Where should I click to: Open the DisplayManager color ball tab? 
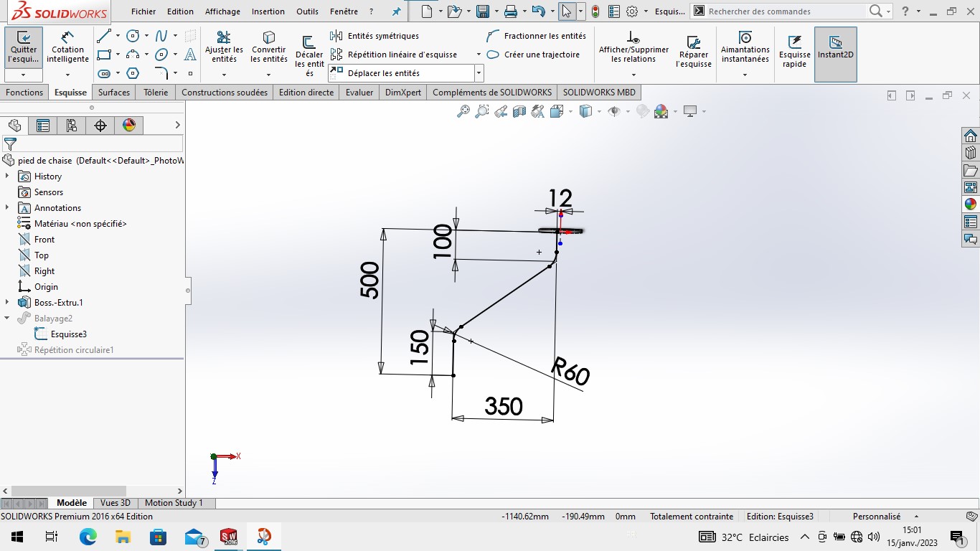[129, 126]
